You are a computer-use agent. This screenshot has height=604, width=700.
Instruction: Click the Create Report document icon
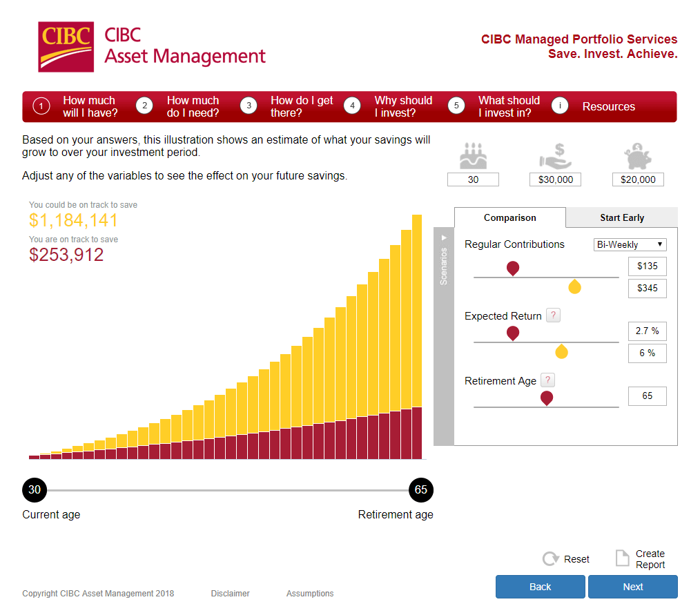622,558
